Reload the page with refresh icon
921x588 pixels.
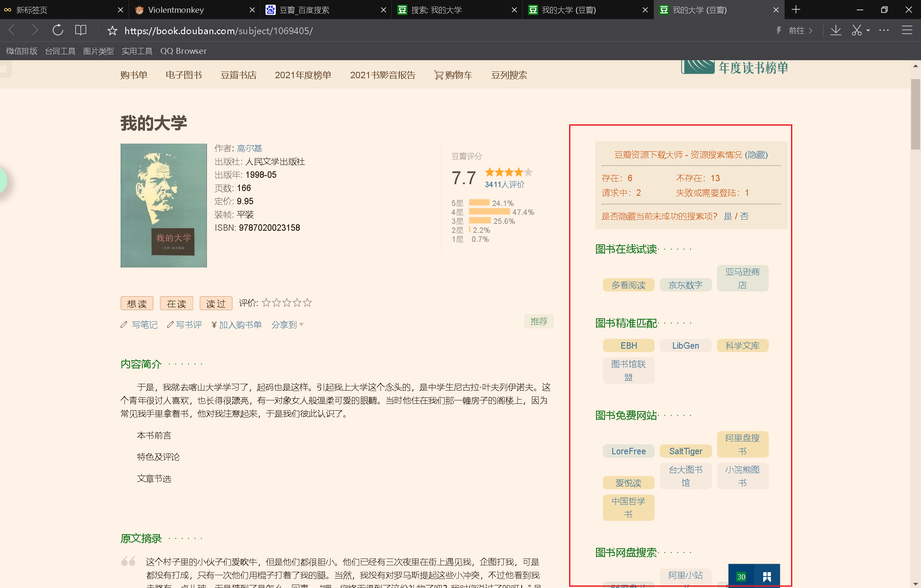(58, 30)
